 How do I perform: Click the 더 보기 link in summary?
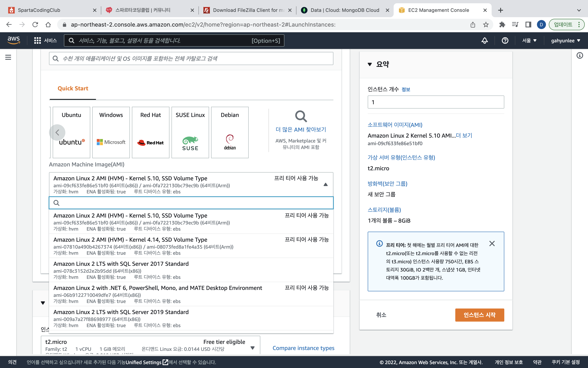pos(464,136)
